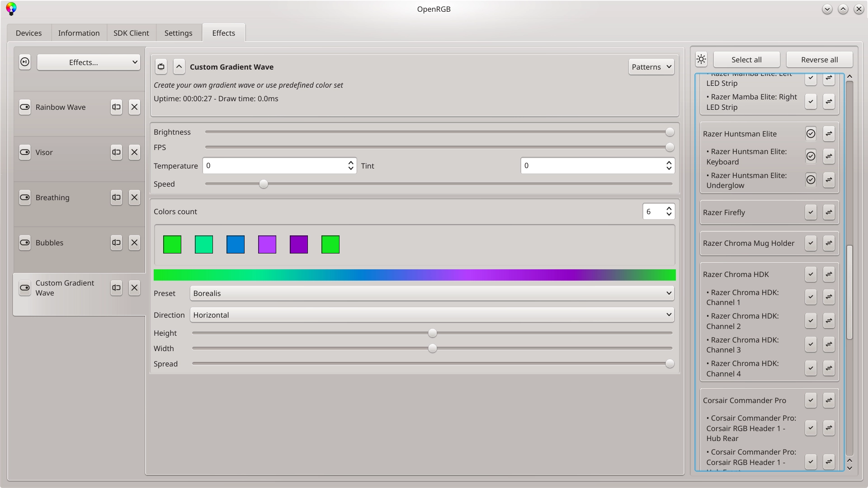
Task: Toggle the Breathing effect switch
Action: 25,197
